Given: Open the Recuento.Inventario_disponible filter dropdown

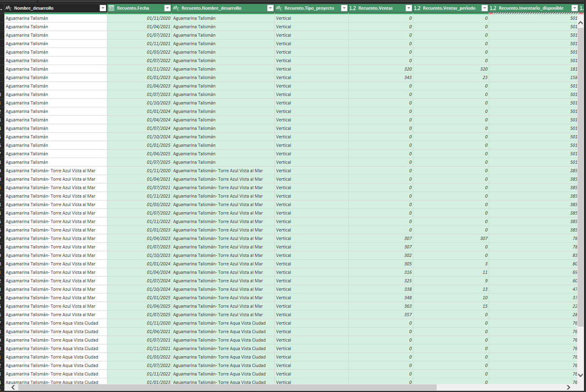Looking at the screenshot, I should pos(574,8).
